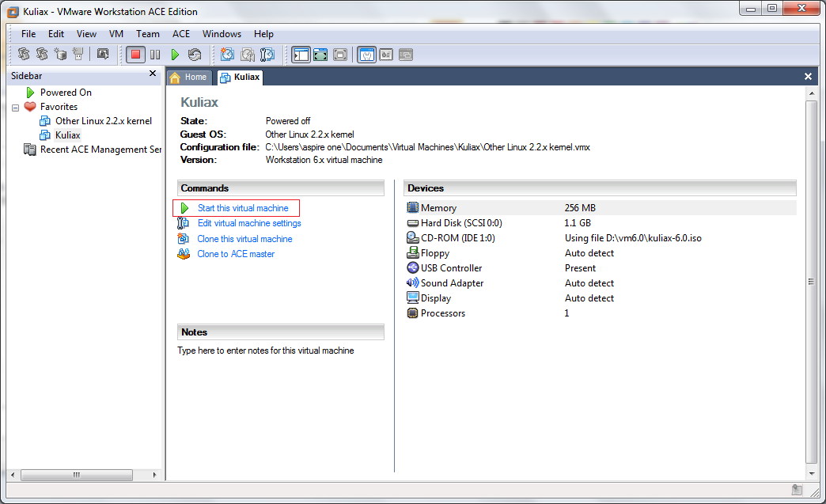Switch to the Home tab
Image resolution: width=826 pixels, height=504 pixels.
[190, 77]
